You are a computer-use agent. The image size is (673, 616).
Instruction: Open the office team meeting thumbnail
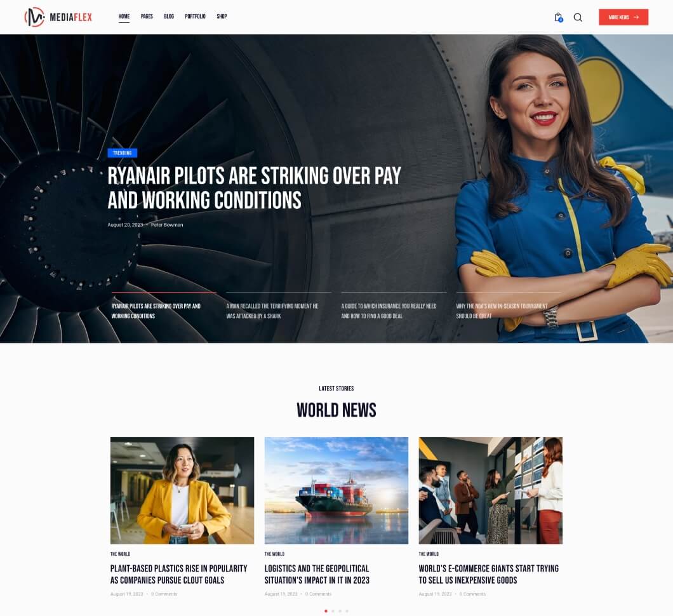pos(491,490)
